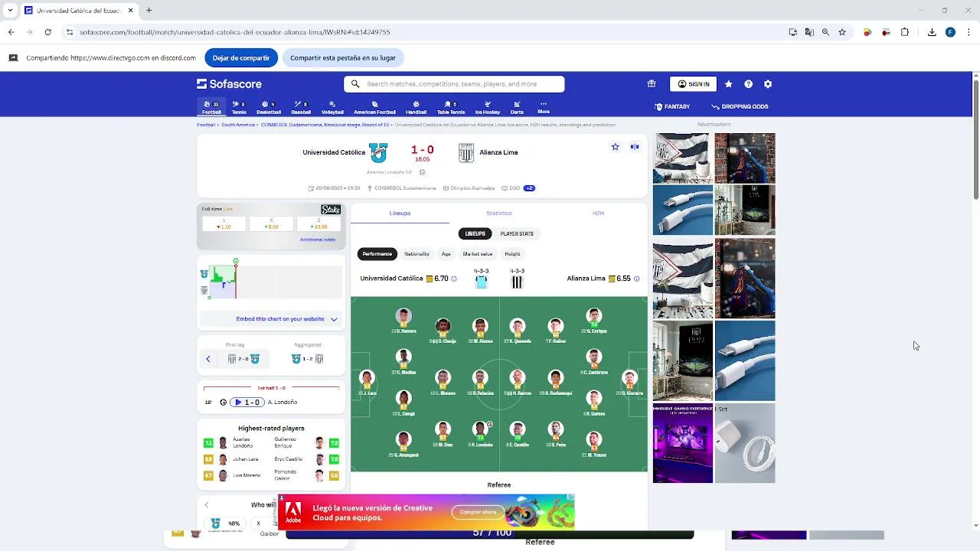
Task: Open Sofascore settings gear icon
Action: 768,84
